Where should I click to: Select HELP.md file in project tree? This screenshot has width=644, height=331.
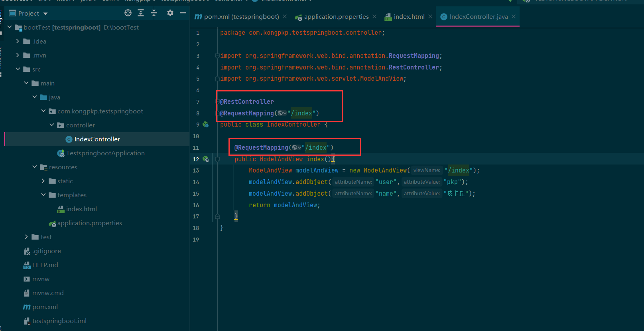click(45, 265)
